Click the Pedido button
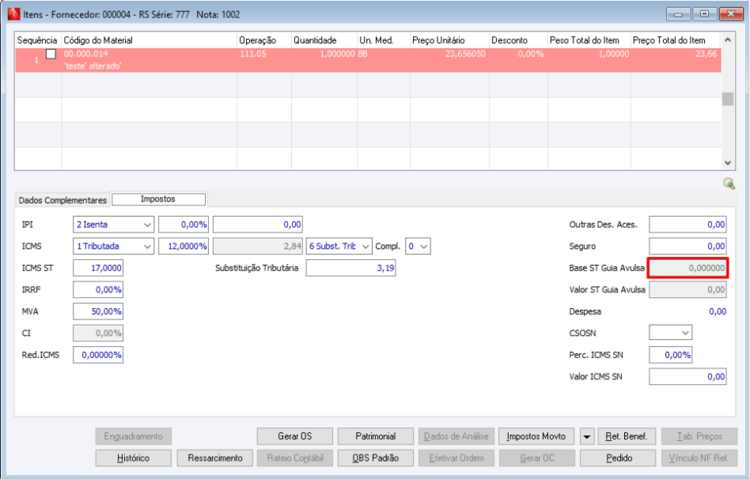The image size is (750, 479). (618, 458)
